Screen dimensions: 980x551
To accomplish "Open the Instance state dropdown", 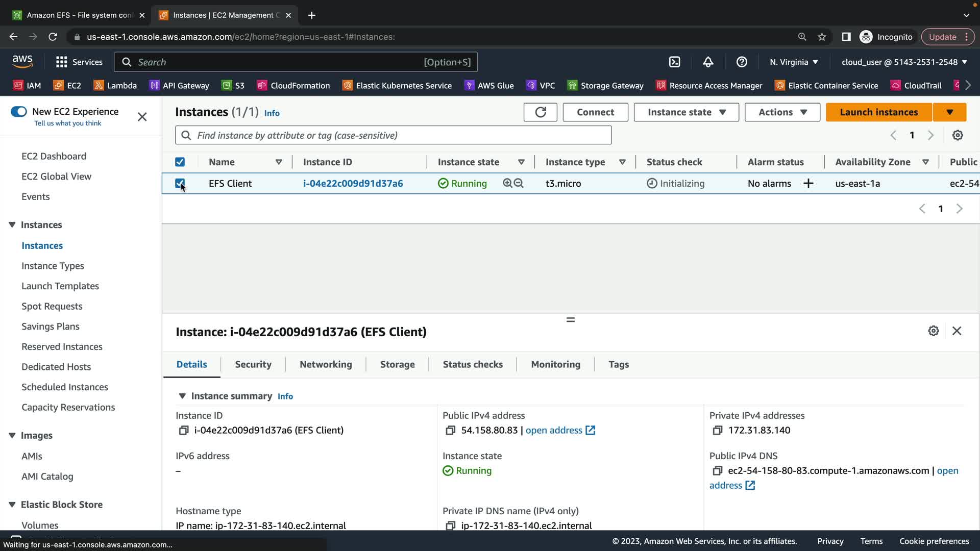I will pos(686,112).
